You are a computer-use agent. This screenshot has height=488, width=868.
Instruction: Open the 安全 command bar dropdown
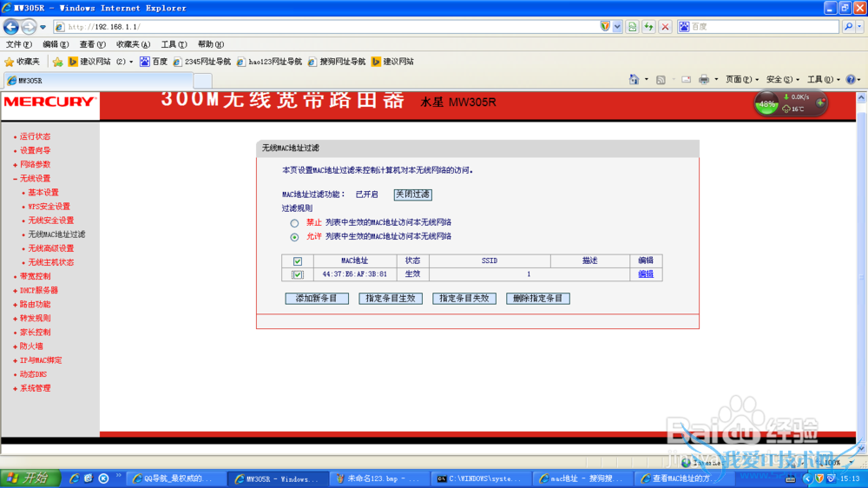782,80
